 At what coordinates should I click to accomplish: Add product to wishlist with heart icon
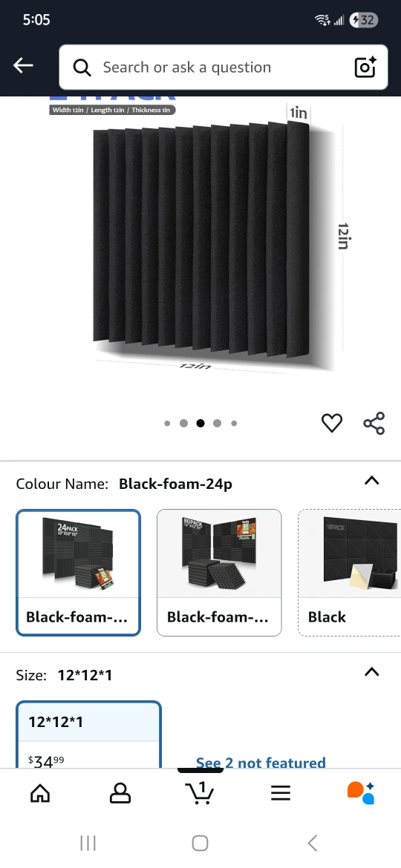(x=332, y=424)
